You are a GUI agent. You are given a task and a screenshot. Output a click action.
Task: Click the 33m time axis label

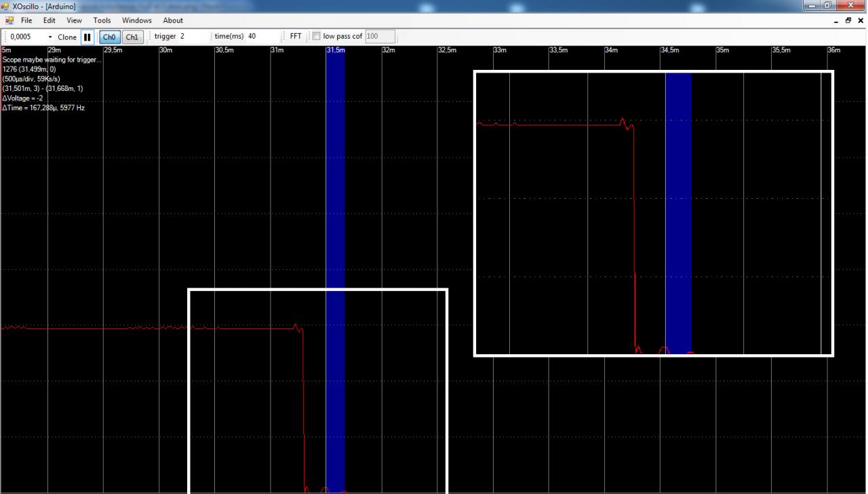coord(500,50)
